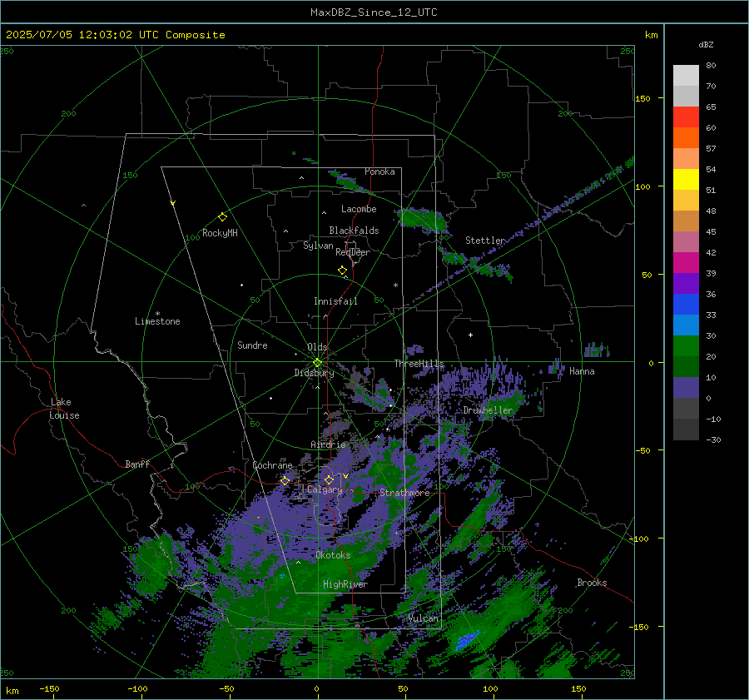Click the Hanna town label
Viewport: 749px width, 700px height.
point(582,371)
